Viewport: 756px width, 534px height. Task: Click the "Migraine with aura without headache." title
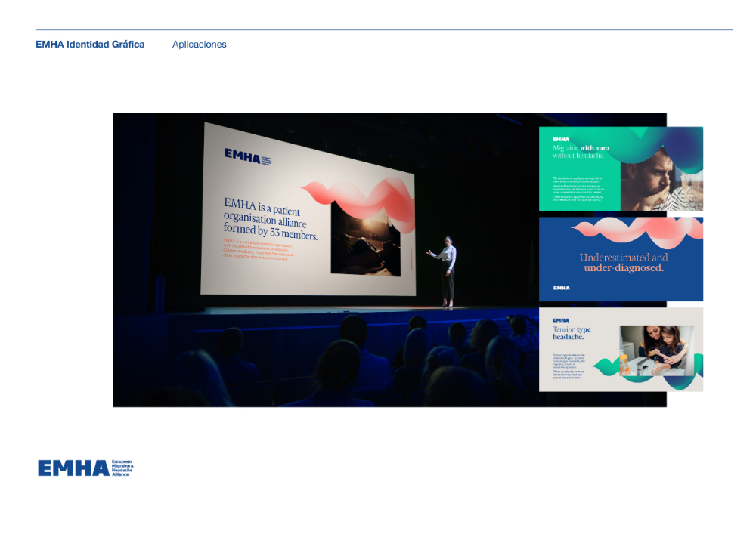[581, 151]
